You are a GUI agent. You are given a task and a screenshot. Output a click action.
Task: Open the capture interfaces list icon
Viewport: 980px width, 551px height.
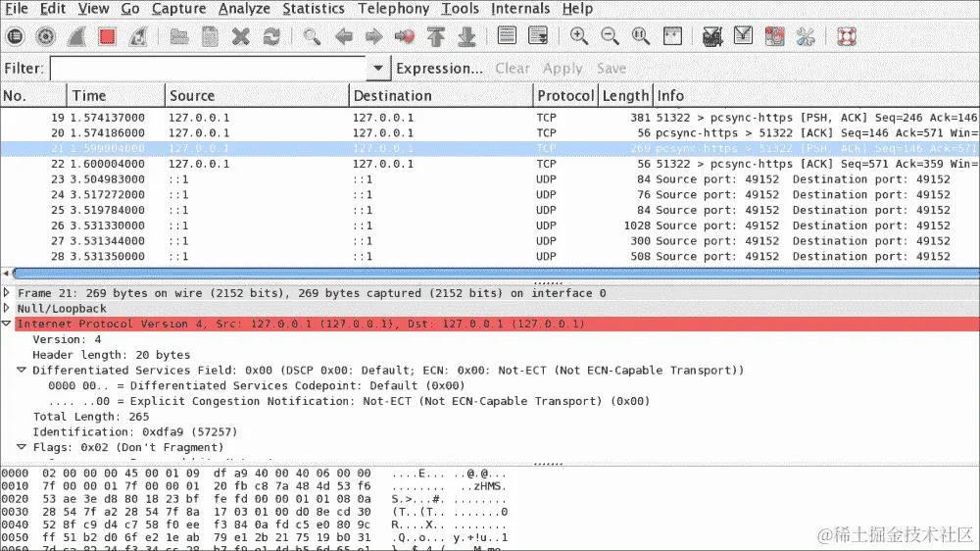(x=15, y=37)
